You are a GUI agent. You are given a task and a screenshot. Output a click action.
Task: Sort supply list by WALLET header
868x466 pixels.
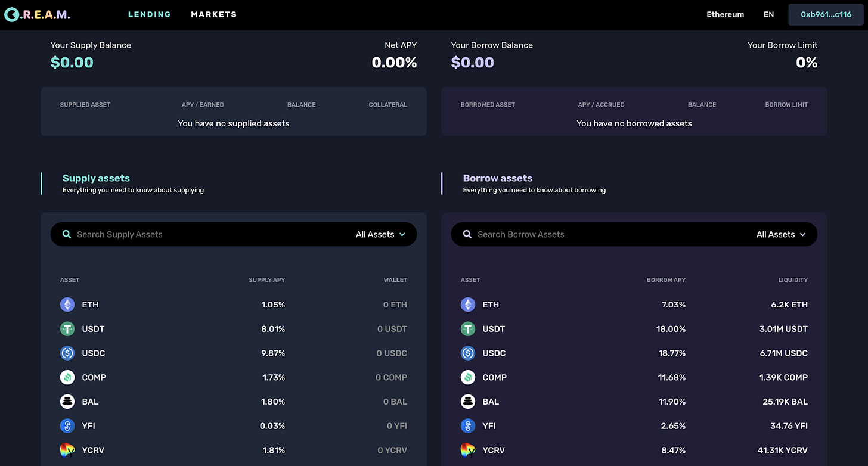(395, 280)
